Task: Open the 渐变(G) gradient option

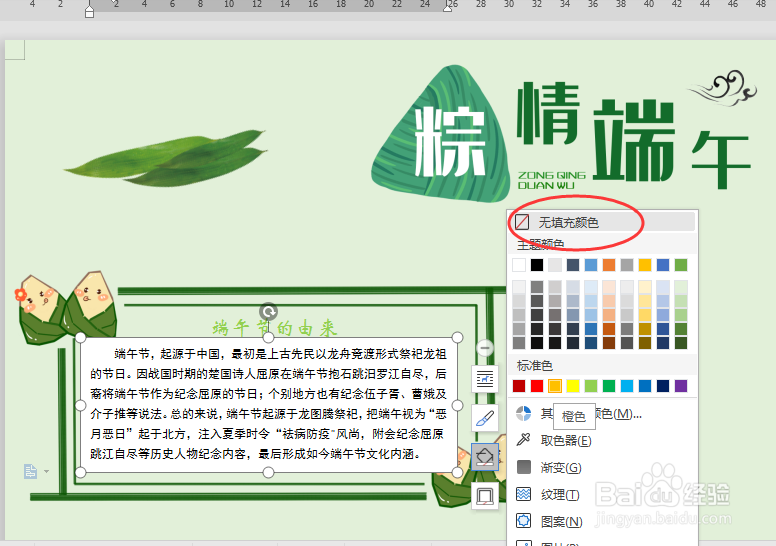Action: click(602, 467)
